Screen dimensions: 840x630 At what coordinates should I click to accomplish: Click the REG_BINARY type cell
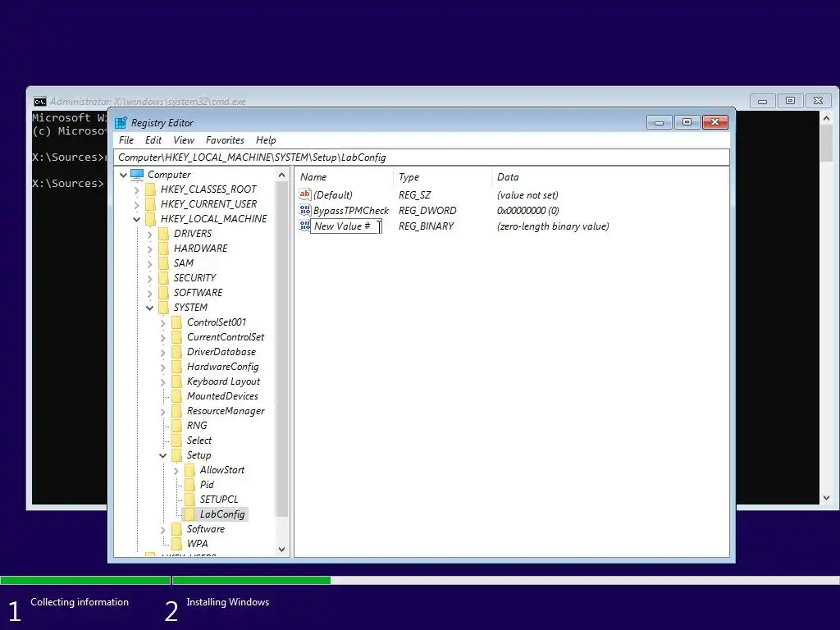(426, 226)
